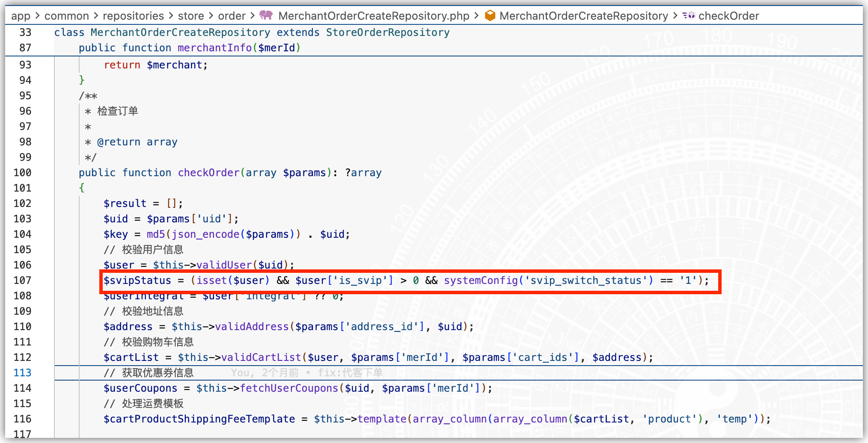Click comment '// 校验地址信息'
868x443 pixels.
pyautogui.click(x=143, y=311)
